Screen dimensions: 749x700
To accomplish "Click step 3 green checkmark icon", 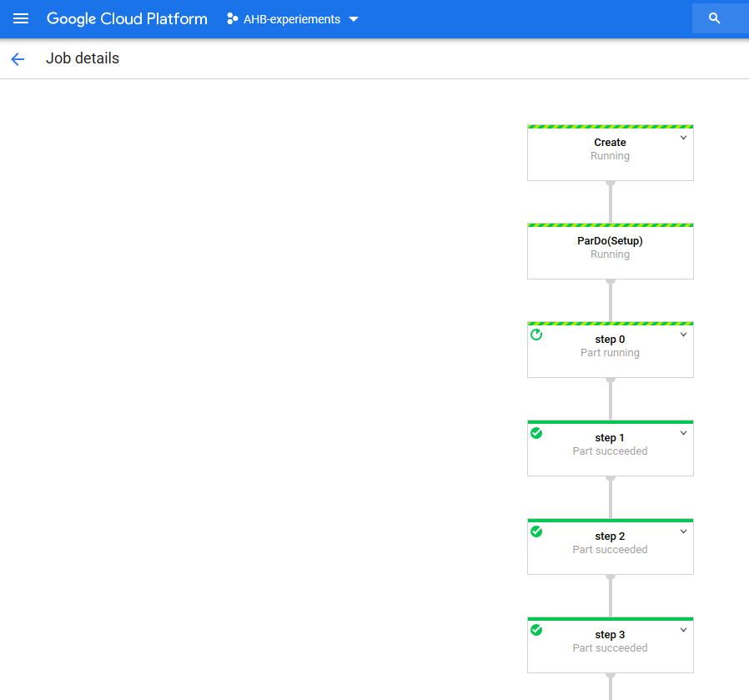I will point(536,630).
